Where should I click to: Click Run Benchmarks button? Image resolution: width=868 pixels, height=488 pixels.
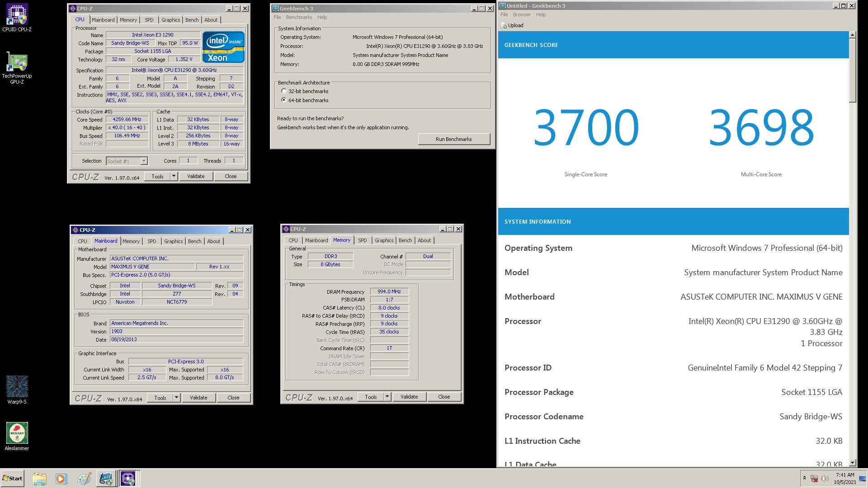pos(454,139)
